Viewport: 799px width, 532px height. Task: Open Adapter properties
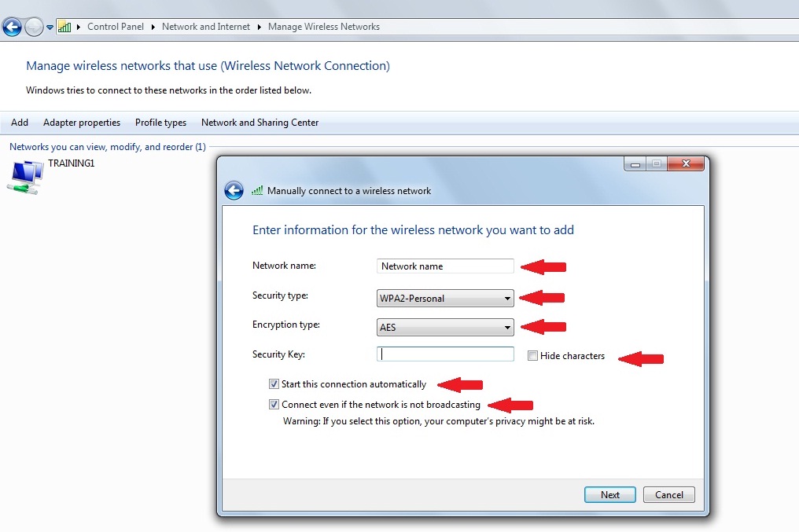[x=82, y=122]
